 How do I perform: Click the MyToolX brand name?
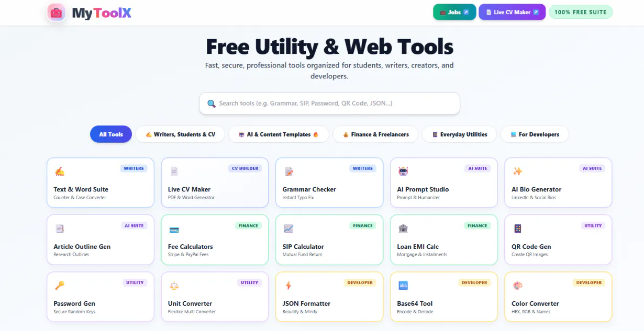point(102,13)
